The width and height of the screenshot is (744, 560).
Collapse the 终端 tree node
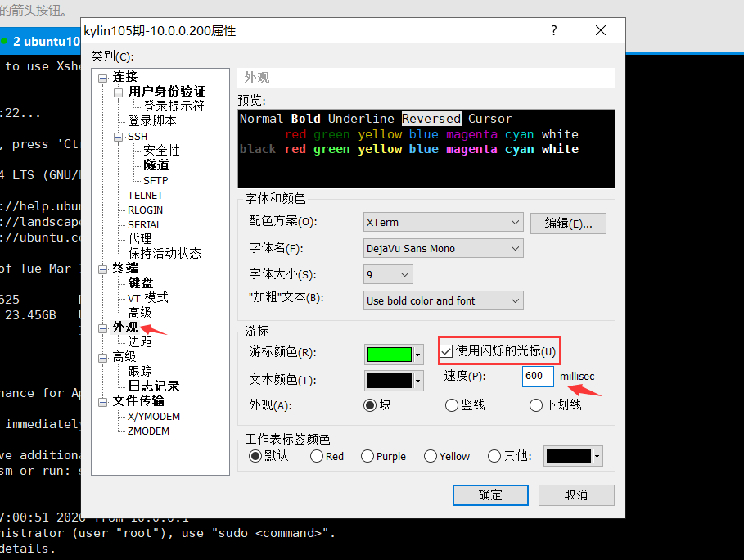point(102,269)
